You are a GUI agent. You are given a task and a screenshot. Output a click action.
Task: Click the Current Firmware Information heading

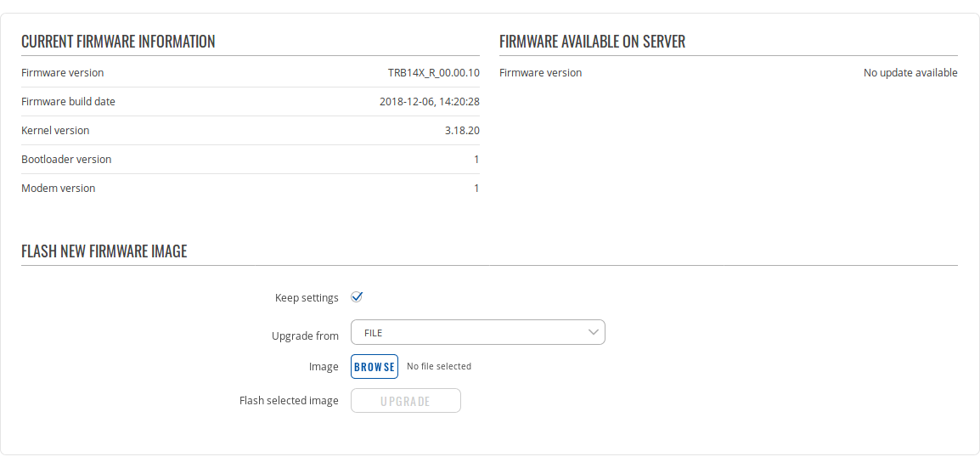click(118, 42)
